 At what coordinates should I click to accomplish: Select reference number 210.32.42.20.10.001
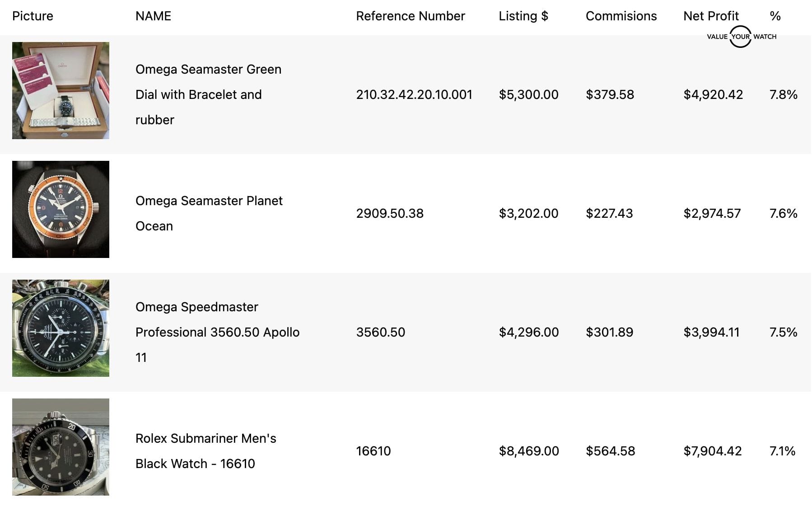(x=414, y=94)
